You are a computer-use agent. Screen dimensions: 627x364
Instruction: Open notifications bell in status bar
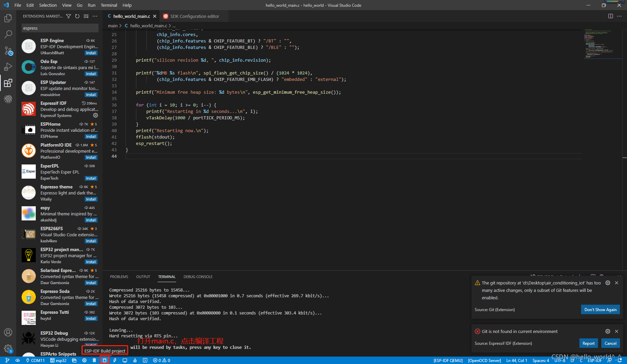pos(620,360)
